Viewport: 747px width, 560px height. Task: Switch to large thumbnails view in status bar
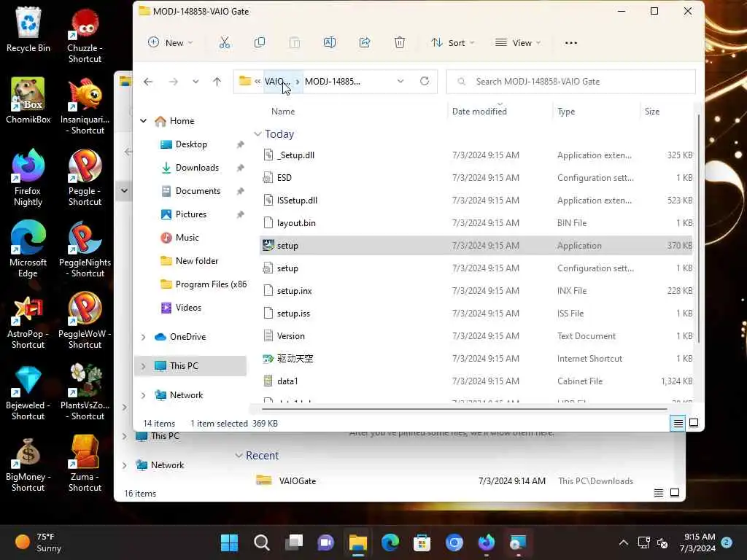tap(694, 423)
